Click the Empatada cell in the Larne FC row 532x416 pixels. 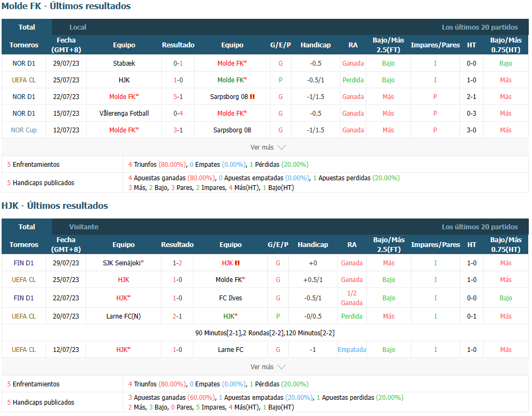pos(352,349)
